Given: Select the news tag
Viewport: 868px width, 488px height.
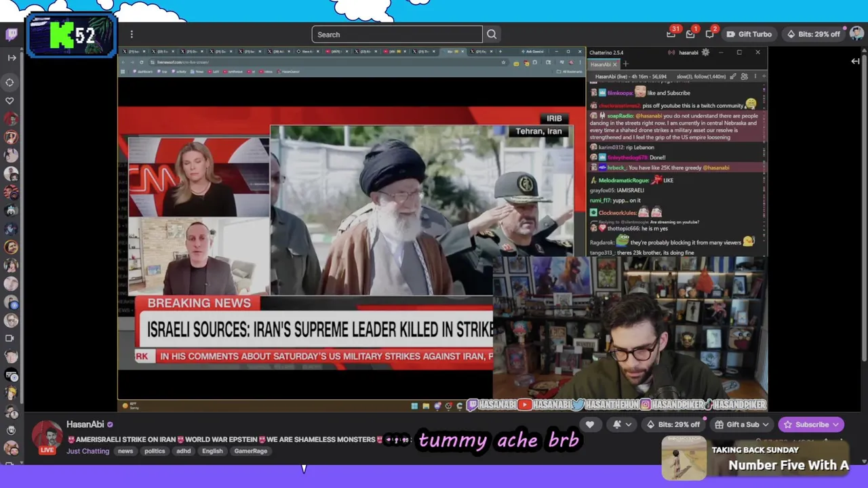Looking at the screenshot, I should click(x=125, y=451).
